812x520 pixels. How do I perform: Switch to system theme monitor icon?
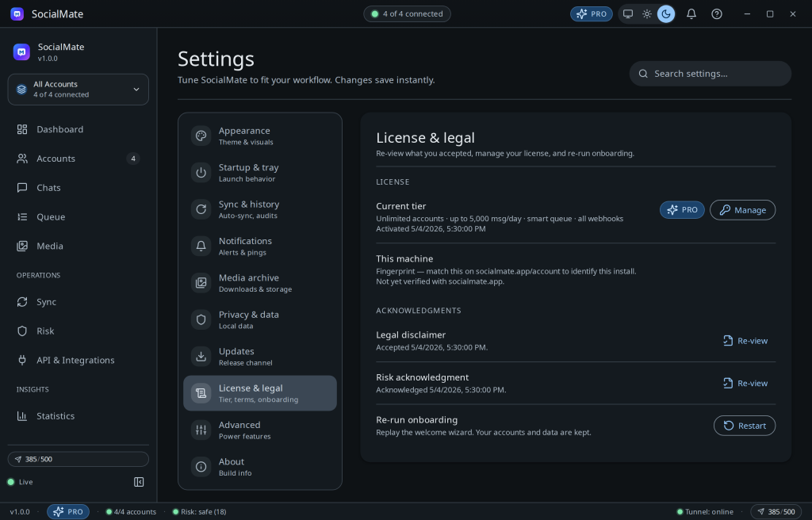628,14
